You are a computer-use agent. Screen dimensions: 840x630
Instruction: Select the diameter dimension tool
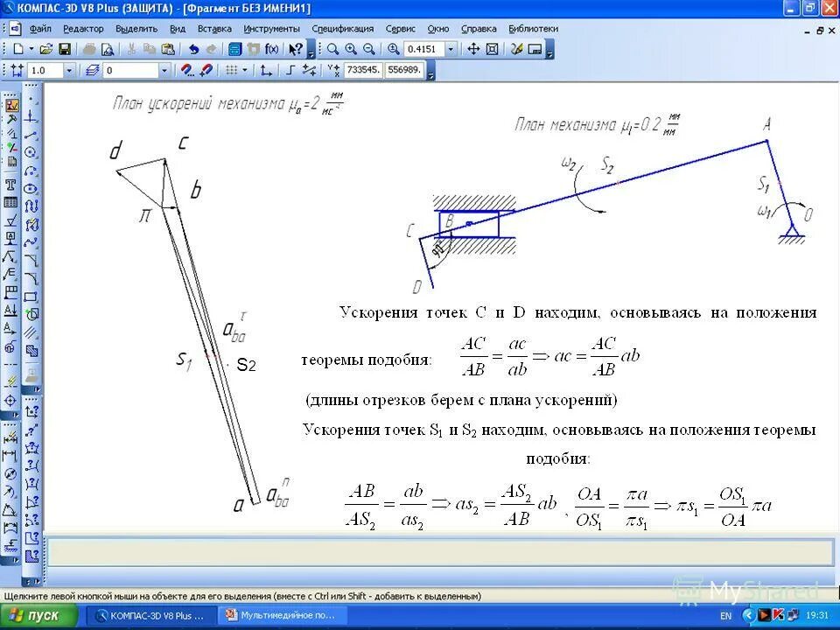pos(10,474)
